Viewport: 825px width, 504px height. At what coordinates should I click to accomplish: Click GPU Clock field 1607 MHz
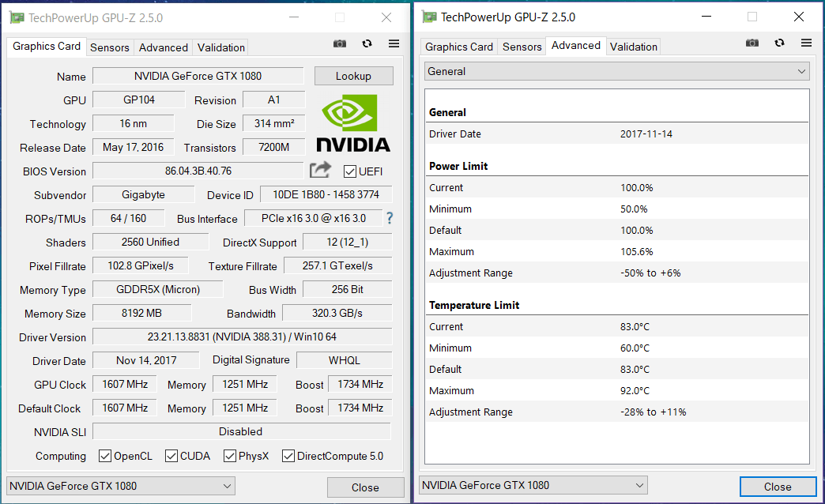point(125,384)
